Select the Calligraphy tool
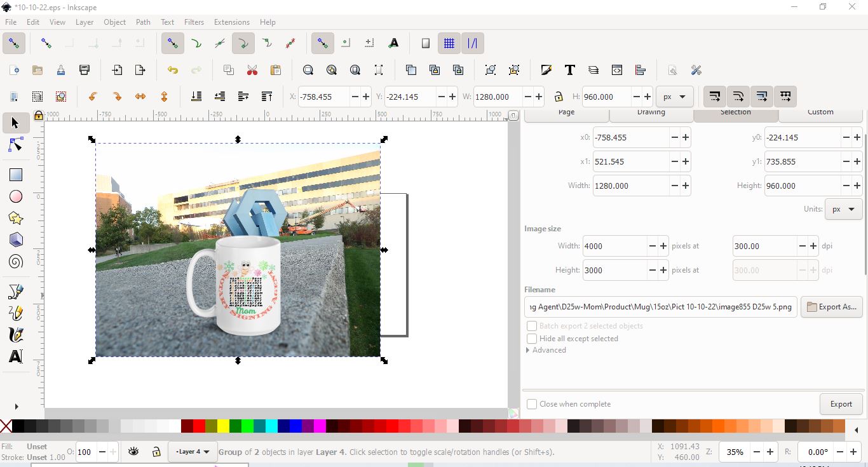 click(15, 335)
